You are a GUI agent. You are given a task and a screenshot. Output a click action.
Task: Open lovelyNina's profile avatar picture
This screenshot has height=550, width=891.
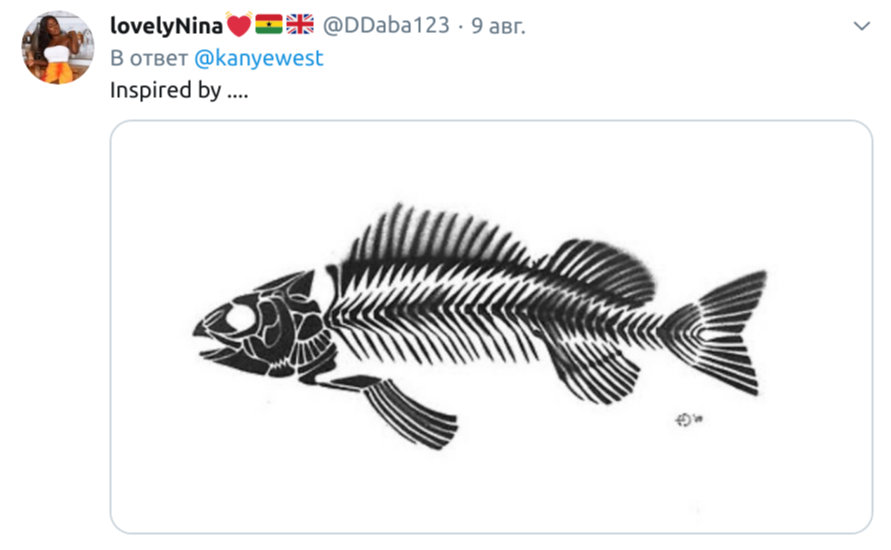coord(57,48)
